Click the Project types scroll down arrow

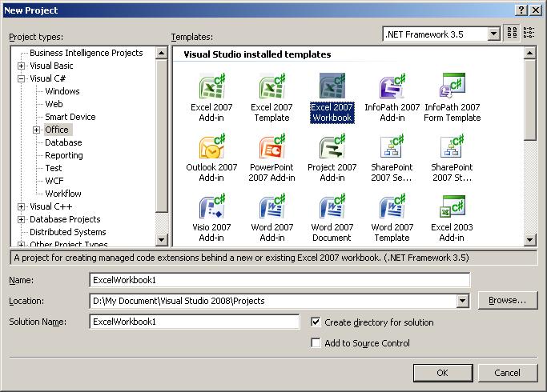point(162,240)
